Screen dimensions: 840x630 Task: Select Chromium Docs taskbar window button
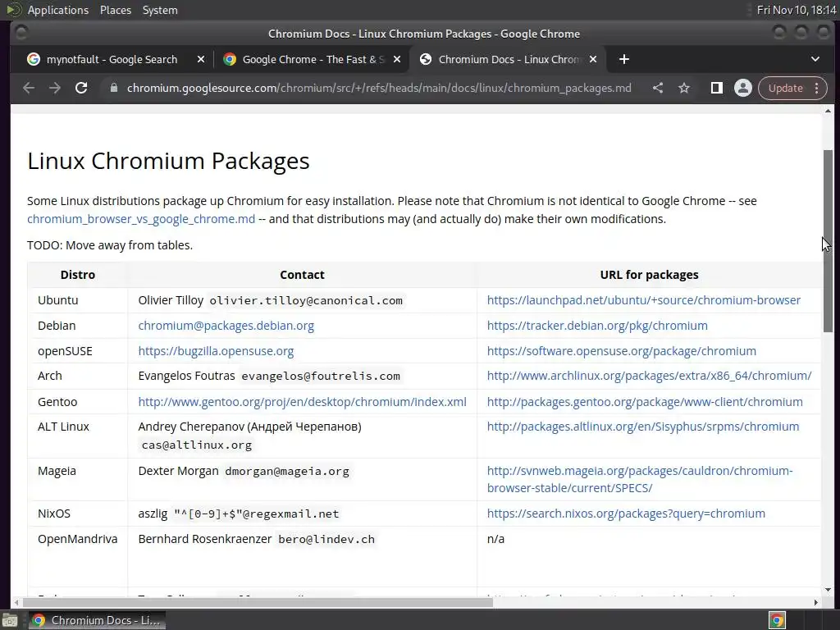97,620
